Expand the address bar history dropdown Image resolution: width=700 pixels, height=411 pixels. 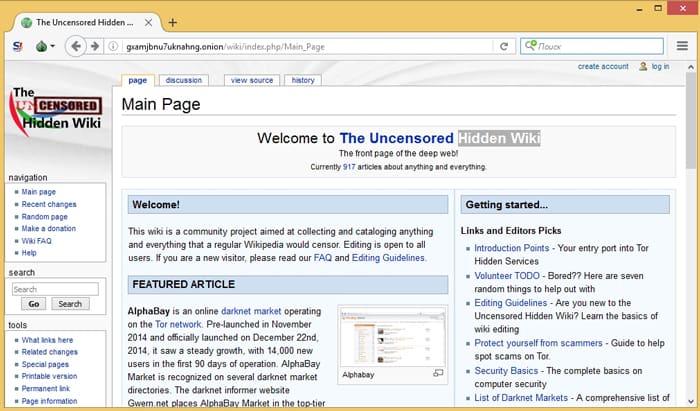[487, 46]
